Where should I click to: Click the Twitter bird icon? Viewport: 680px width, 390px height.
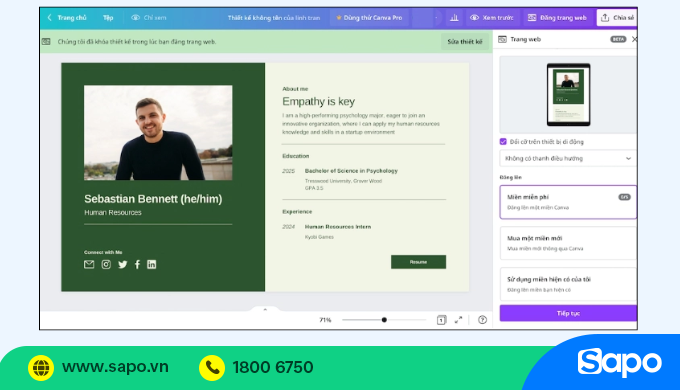(123, 265)
